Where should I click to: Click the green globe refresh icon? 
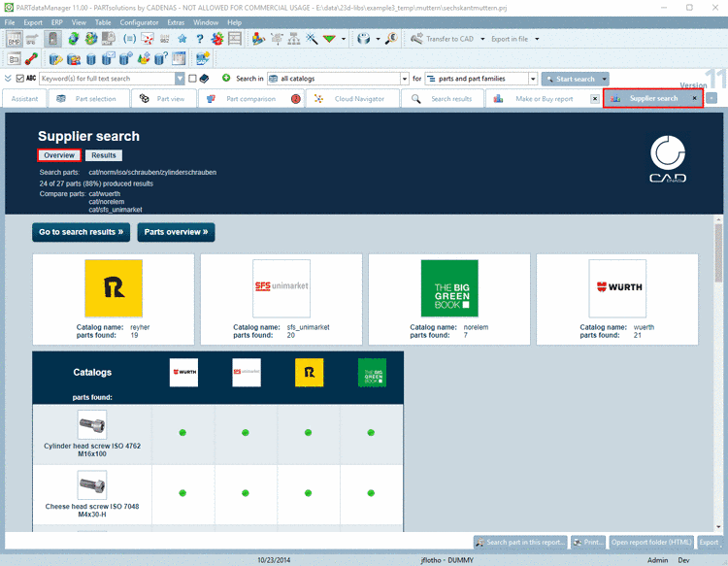73,39
